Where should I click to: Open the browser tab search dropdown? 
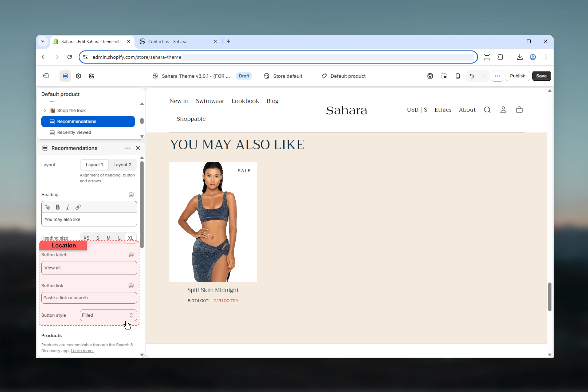[x=43, y=41]
